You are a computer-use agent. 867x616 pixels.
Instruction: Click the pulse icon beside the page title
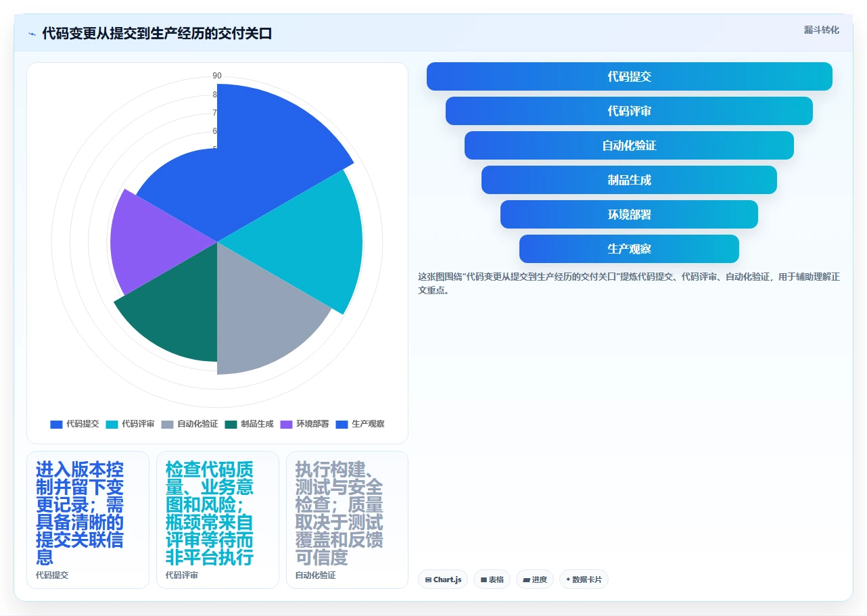pyautogui.click(x=32, y=34)
